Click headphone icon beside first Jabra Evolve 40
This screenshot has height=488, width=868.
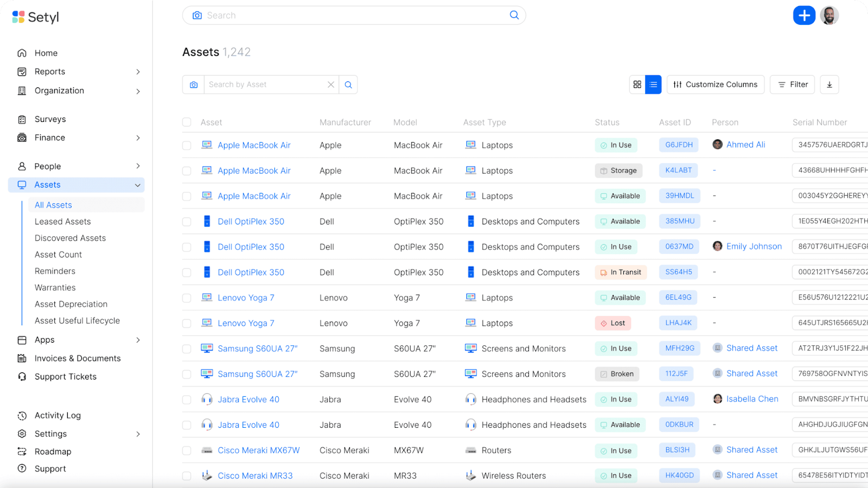click(x=207, y=399)
